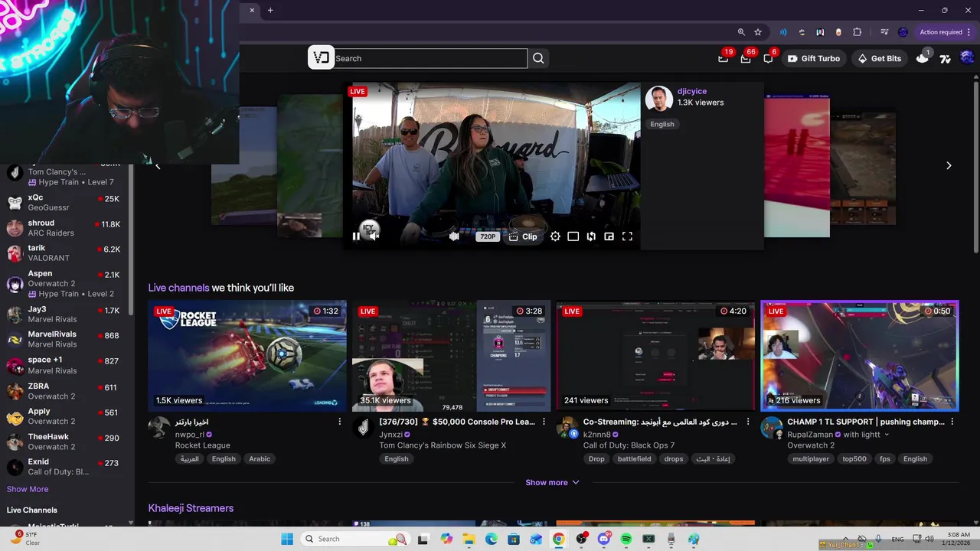980x551 pixels.
Task: Unmute the featured stream volume icon
Action: coord(374,236)
